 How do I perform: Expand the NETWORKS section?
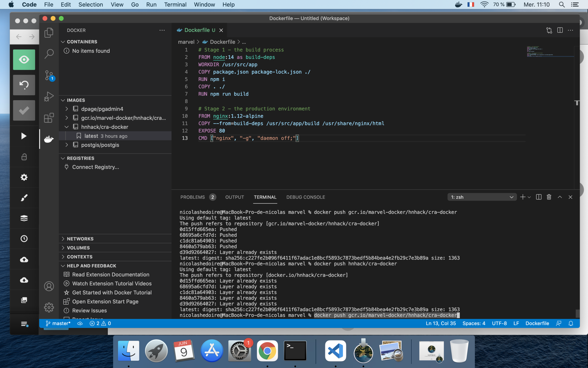point(80,239)
